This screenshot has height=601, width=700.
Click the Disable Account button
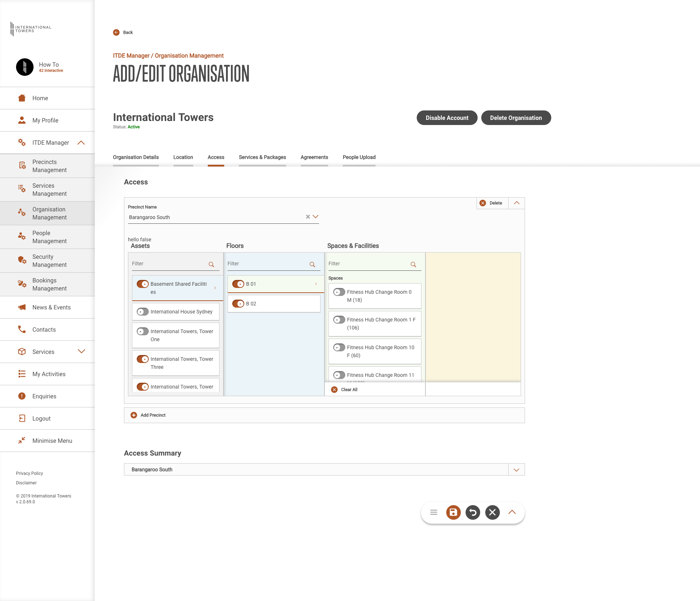tap(447, 118)
